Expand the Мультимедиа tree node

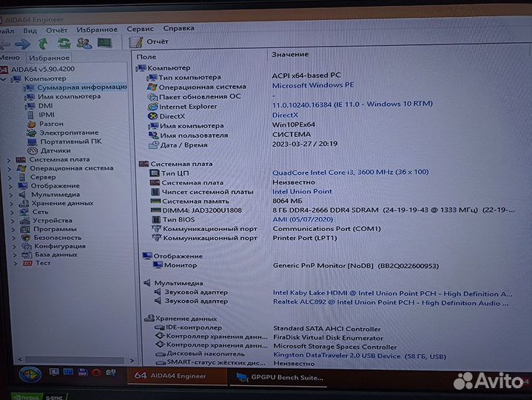[11, 196]
